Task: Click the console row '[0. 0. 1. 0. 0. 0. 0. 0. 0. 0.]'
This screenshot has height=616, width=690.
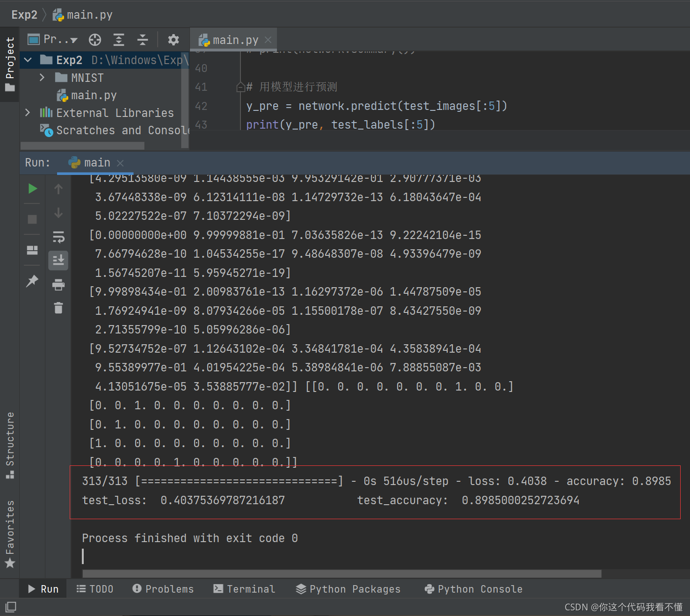Action: click(x=190, y=406)
